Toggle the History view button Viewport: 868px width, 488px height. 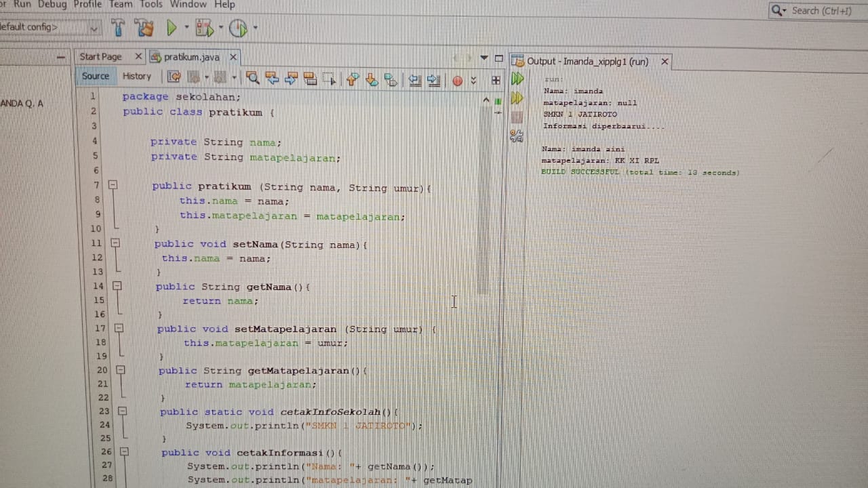coord(136,77)
